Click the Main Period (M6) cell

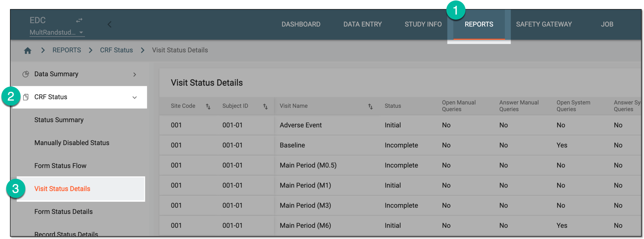[305, 226]
